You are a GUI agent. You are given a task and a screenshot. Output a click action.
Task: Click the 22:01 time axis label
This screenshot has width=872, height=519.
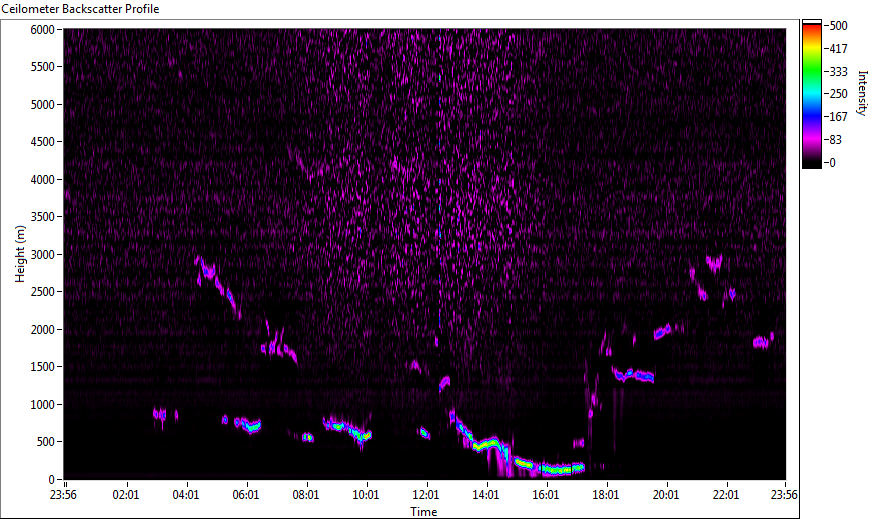pyautogui.click(x=726, y=495)
